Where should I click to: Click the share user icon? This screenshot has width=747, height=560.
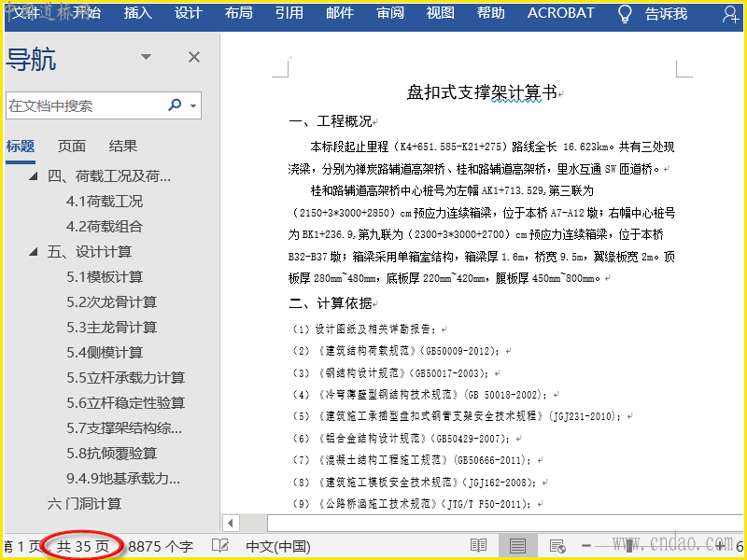(x=730, y=14)
